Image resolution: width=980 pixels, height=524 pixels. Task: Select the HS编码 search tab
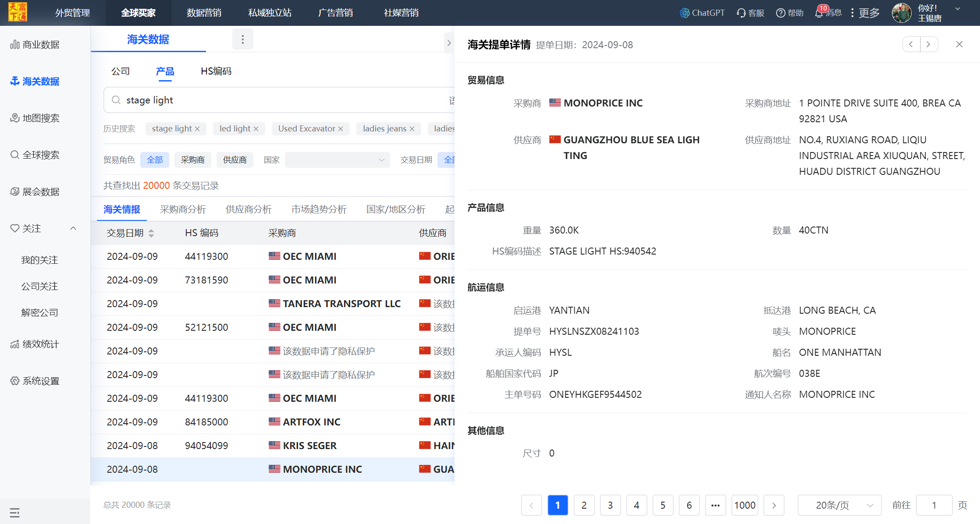[x=216, y=71]
